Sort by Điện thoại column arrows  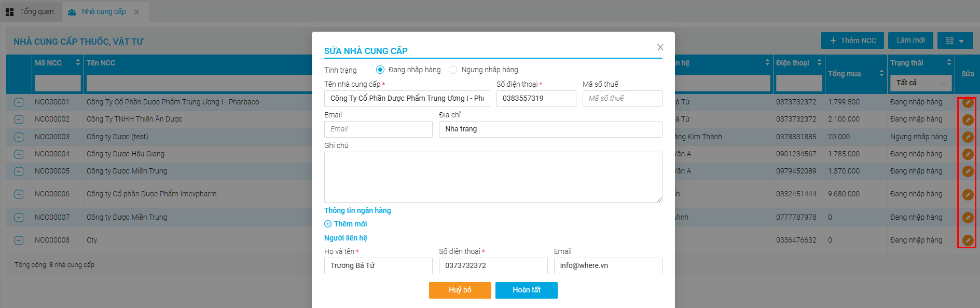(x=819, y=62)
